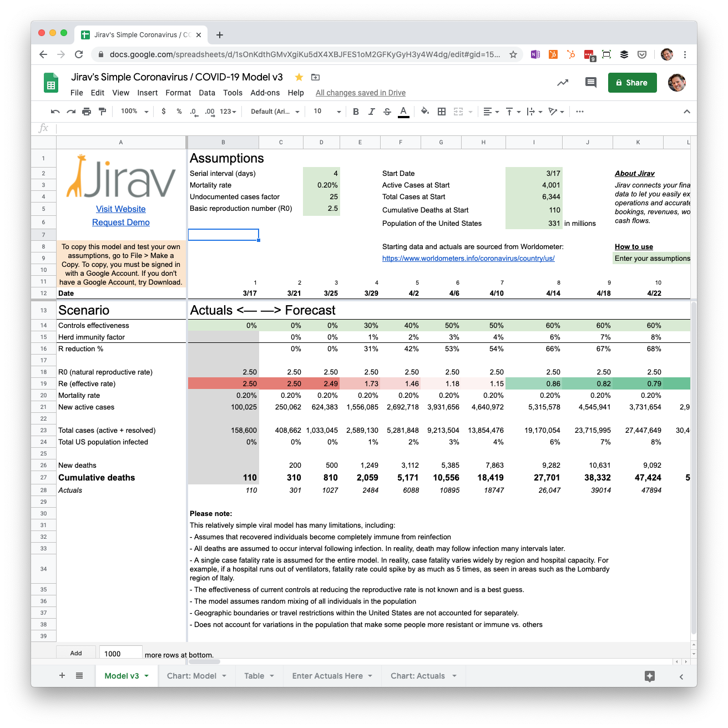Open the Fill color picker
The image size is (728, 728).
coord(425,112)
